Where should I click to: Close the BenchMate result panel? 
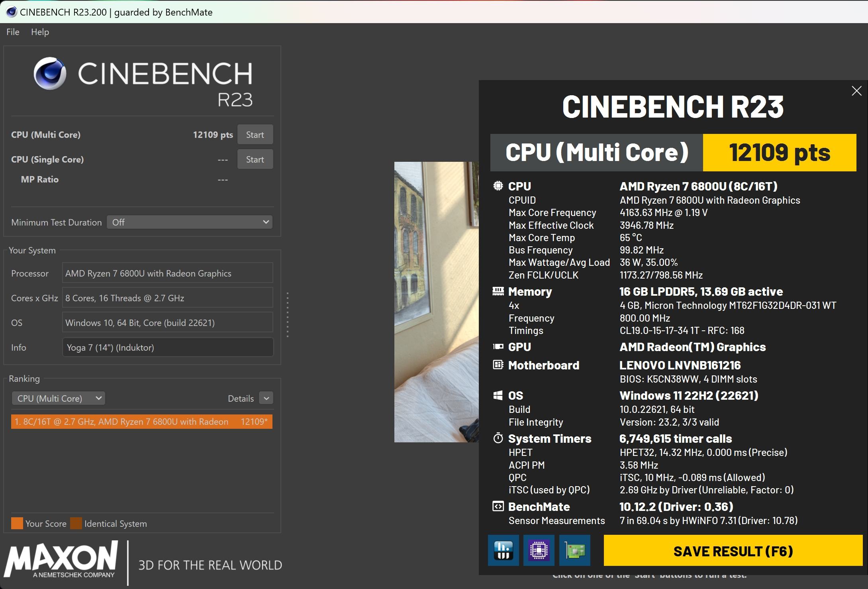click(856, 91)
